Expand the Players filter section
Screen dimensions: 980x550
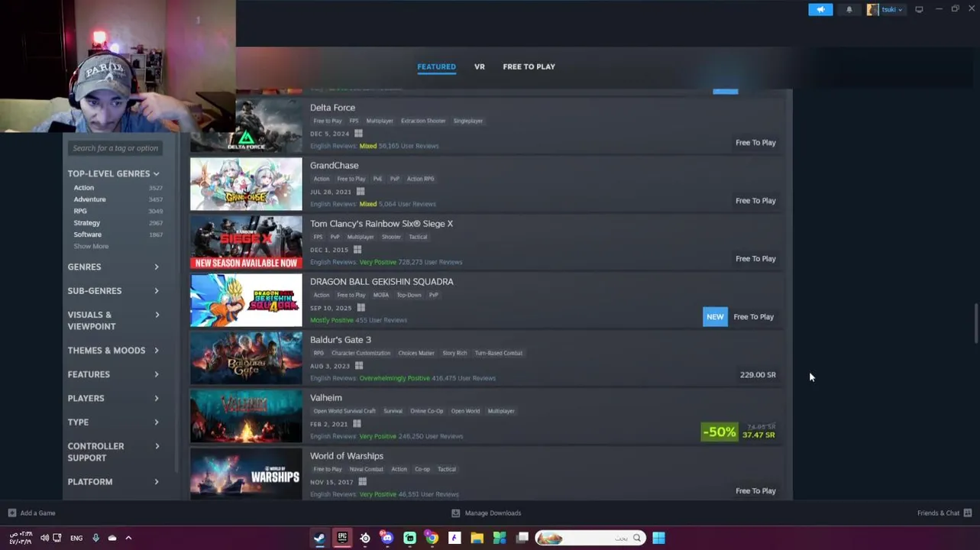coord(113,398)
